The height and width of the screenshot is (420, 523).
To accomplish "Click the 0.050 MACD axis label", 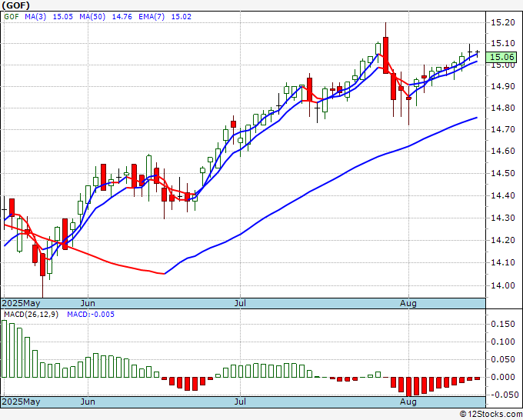I will point(505,359).
